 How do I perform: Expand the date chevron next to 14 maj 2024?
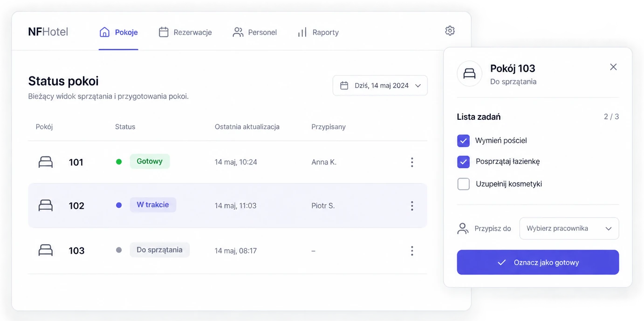[x=418, y=86]
